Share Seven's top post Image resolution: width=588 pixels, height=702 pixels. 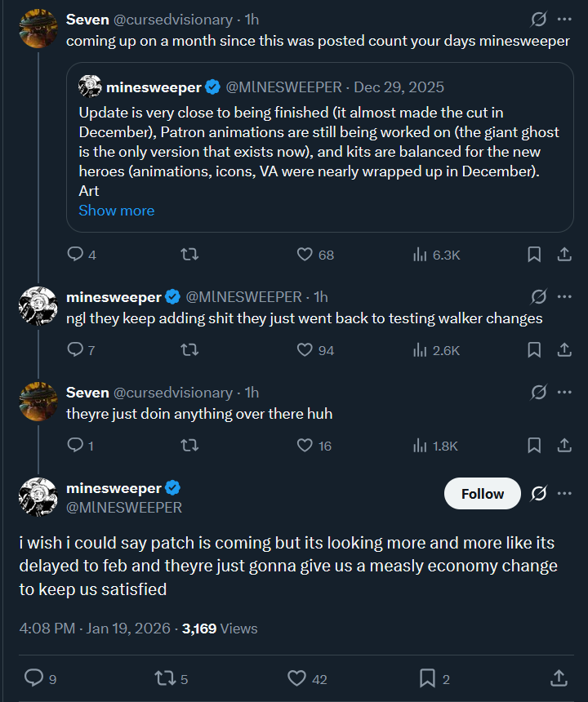(563, 255)
